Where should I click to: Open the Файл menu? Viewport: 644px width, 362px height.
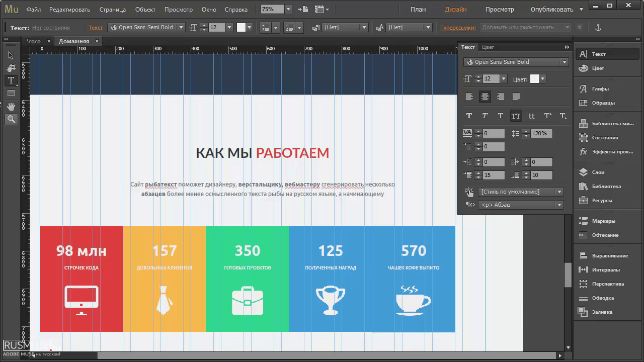(x=34, y=10)
